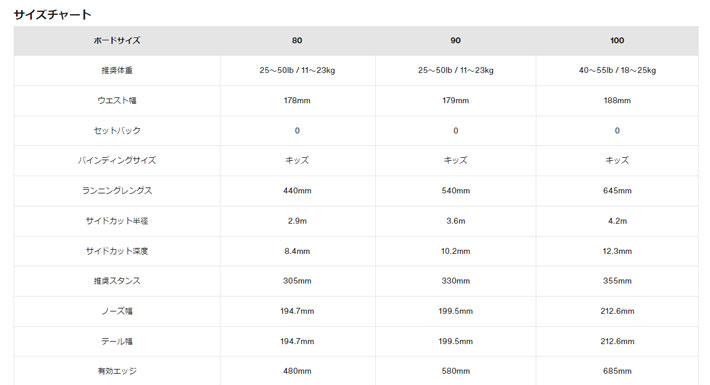Click the 4.2m sidecut radius value

[617, 221]
